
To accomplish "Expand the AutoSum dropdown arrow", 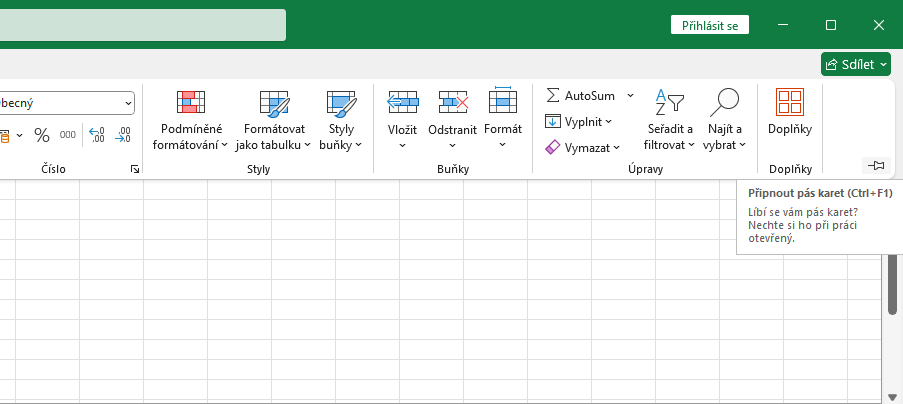I will tap(630, 96).
